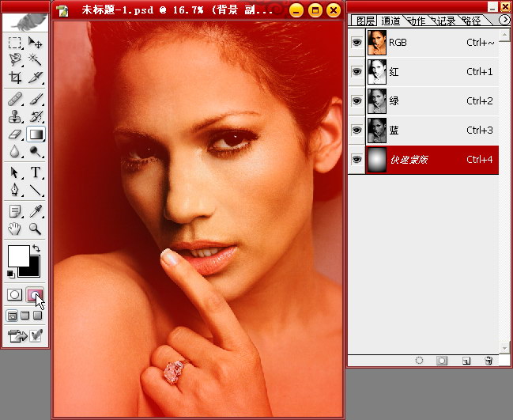513x420 pixels.
Task: Reset to default foreground and background colors
Action: [11, 274]
